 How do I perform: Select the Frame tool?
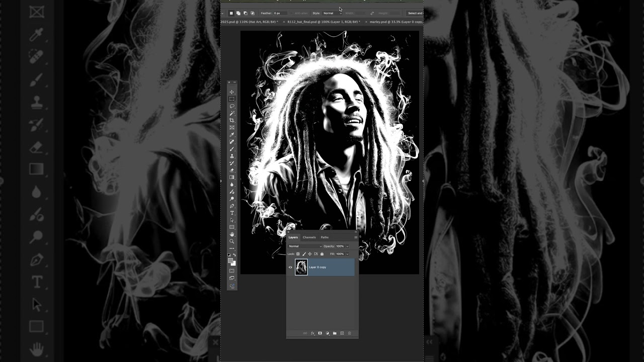click(232, 128)
